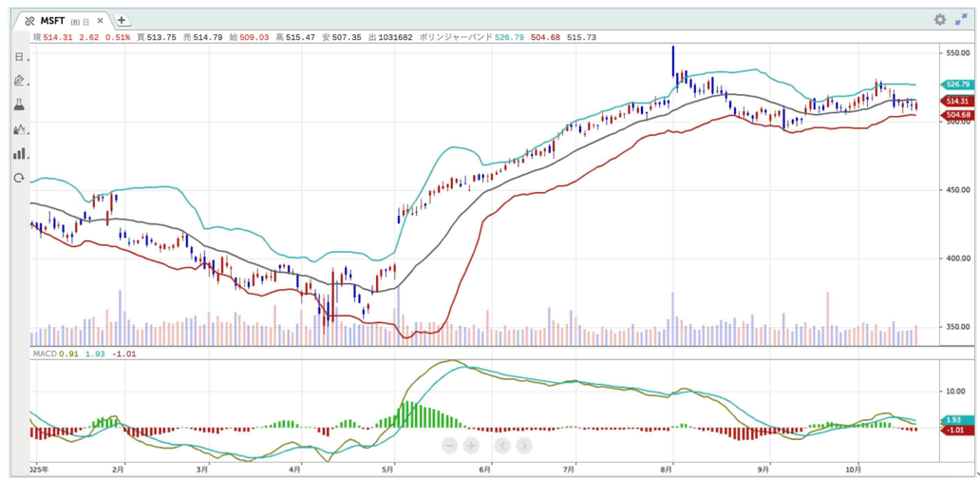This screenshot has height=480, width=980.
Task: Click the 526.79 upper band price tag
Action: [x=957, y=85]
